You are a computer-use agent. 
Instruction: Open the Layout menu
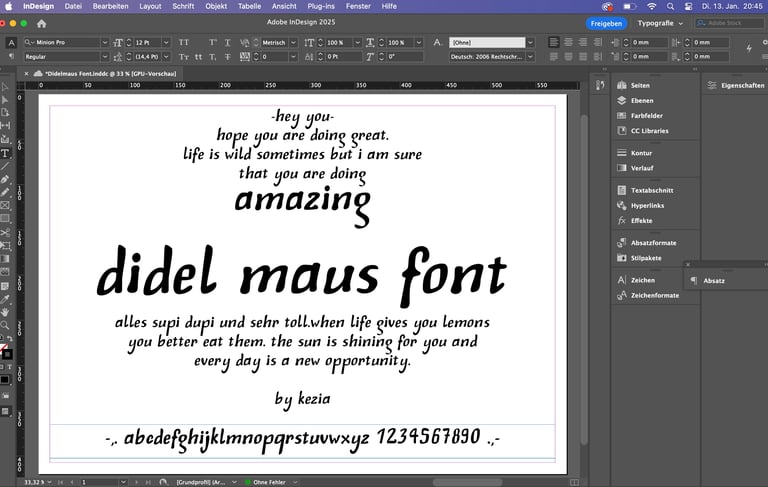150,6
